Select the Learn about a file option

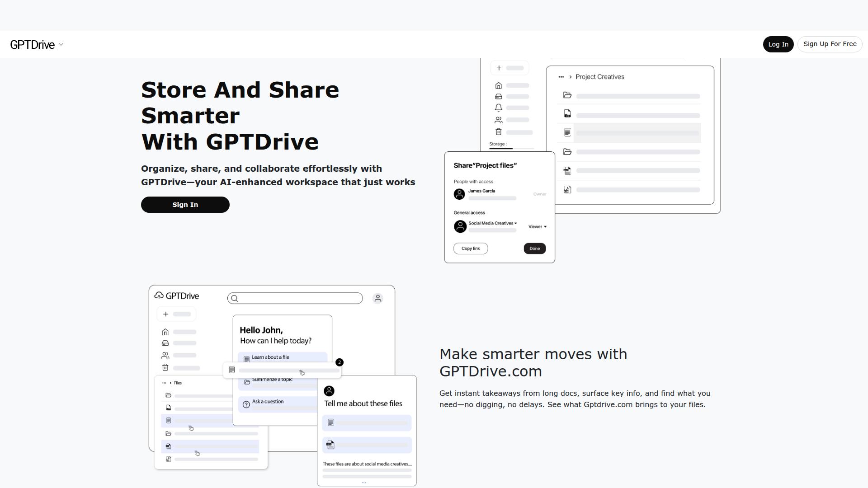(x=283, y=357)
